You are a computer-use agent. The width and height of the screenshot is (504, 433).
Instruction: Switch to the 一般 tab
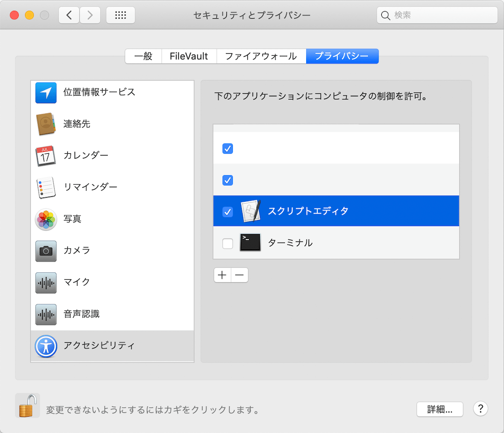coord(143,56)
